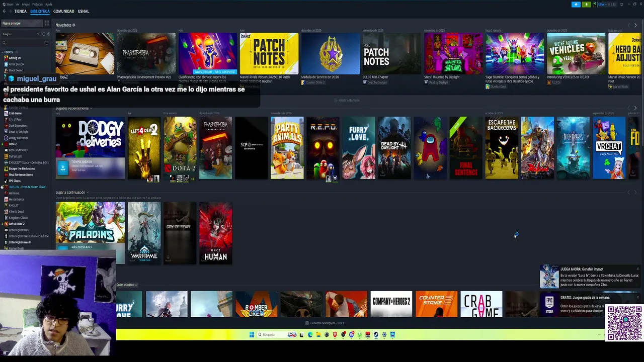Screen dimensions: 644x362
Task: Click the recent activity clock filter icon
Action: [44, 34]
